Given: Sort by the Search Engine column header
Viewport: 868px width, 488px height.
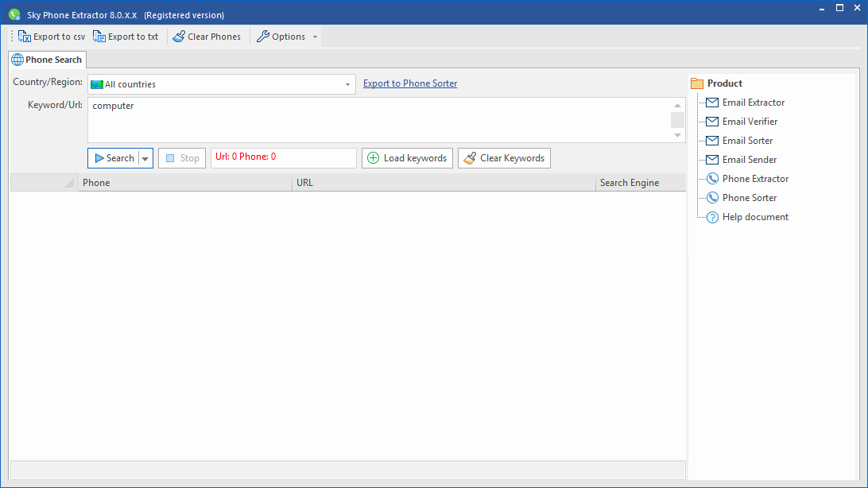Looking at the screenshot, I should click(641, 183).
